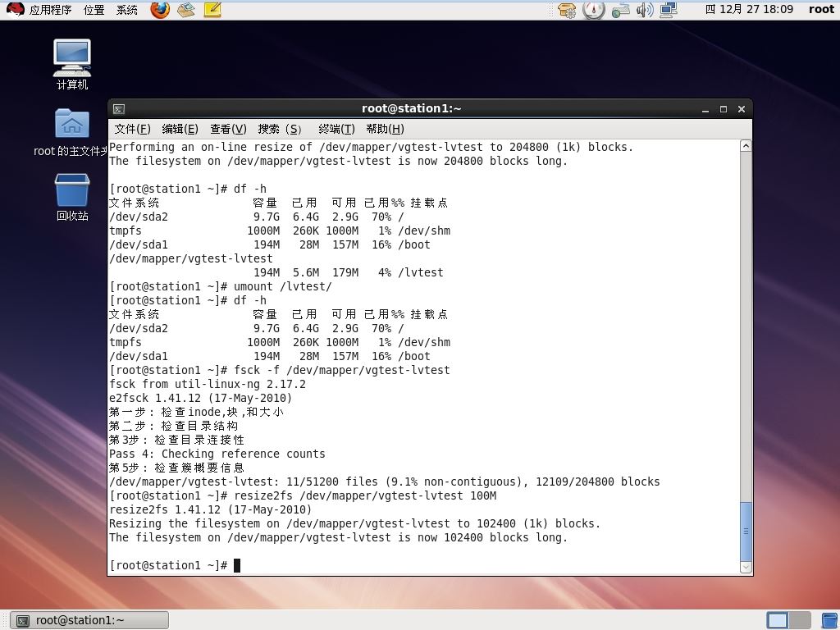Select the root home folder desktop icon
The width and height of the screenshot is (840, 630).
pyautogui.click(x=71, y=132)
